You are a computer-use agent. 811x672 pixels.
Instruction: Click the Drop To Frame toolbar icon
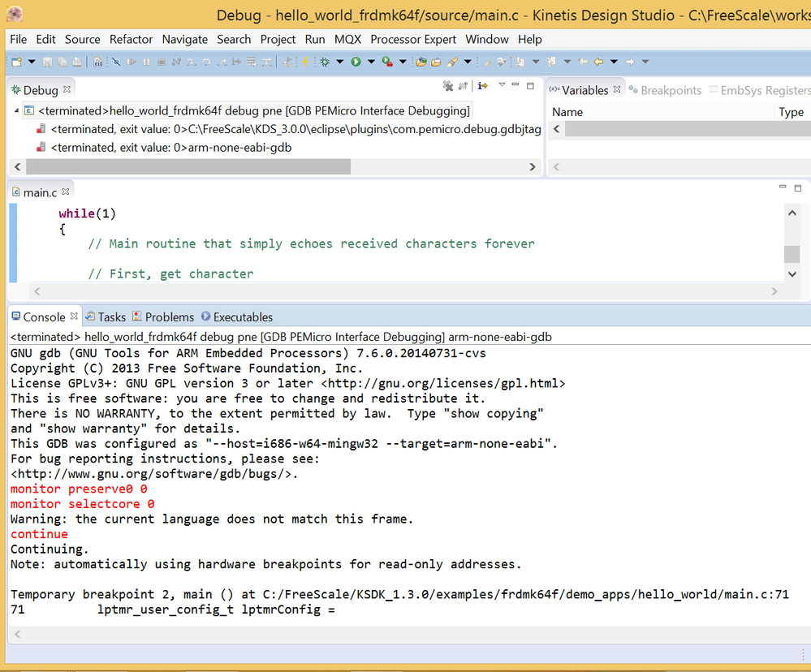click(252, 62)
